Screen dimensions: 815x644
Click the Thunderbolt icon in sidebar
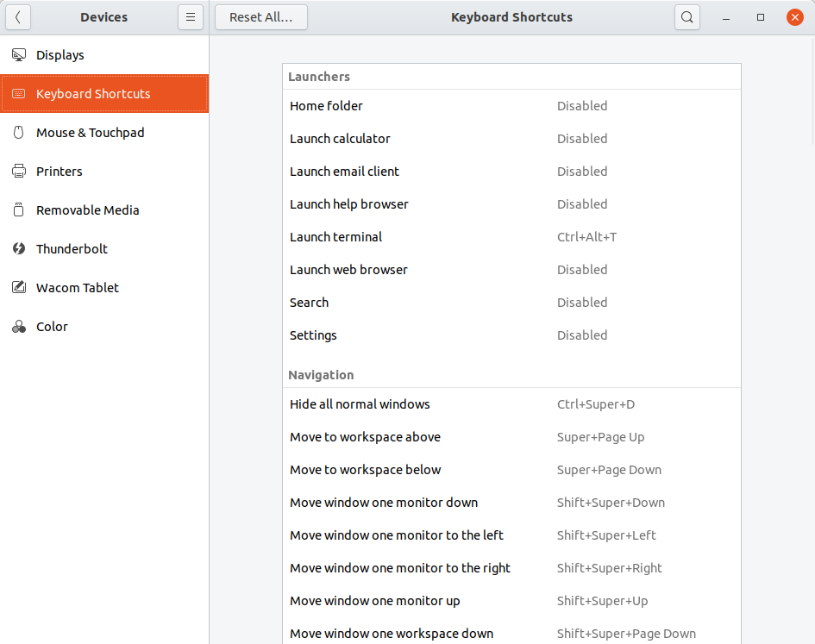click(x=19, y=249)
